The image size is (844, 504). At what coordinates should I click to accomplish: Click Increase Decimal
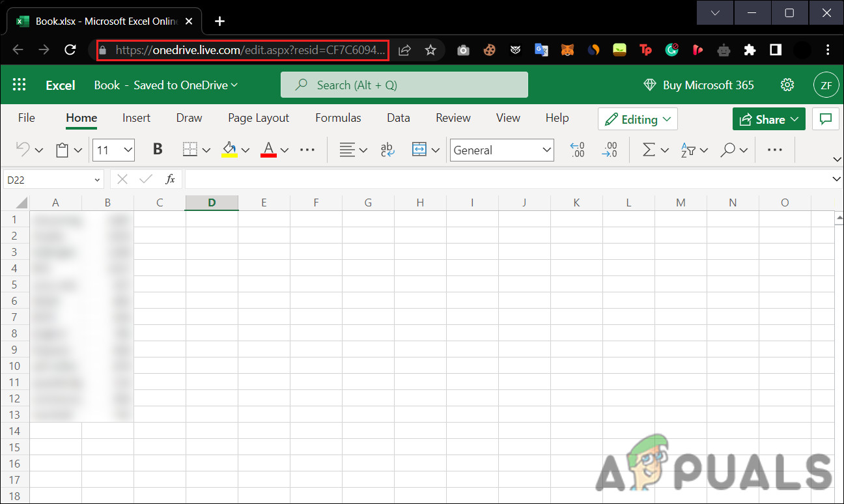(577, 150)
